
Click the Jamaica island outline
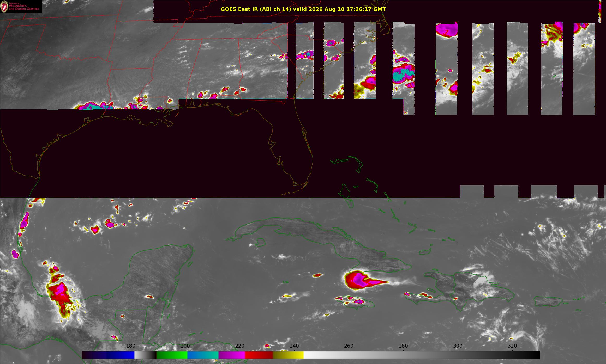(x=356, y=302)
